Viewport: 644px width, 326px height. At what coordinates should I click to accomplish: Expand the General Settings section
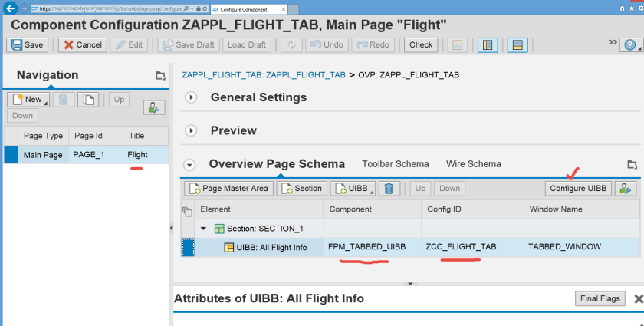(x=192, y=97)
